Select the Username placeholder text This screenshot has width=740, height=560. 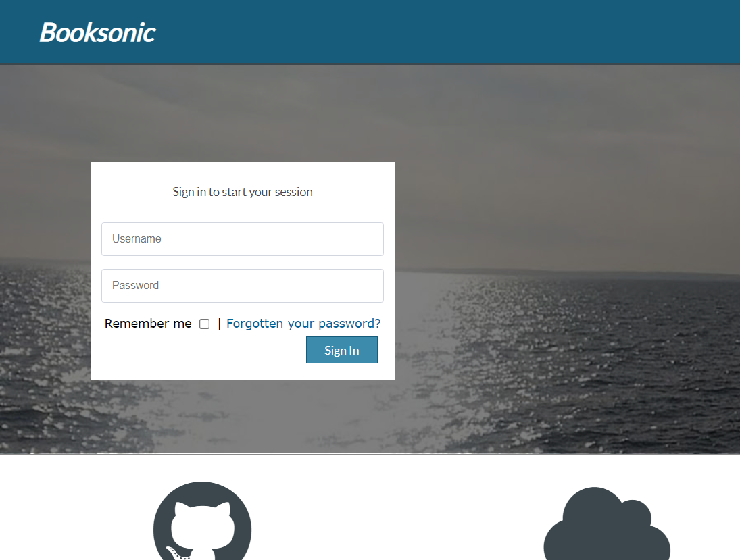click(137, 238)
